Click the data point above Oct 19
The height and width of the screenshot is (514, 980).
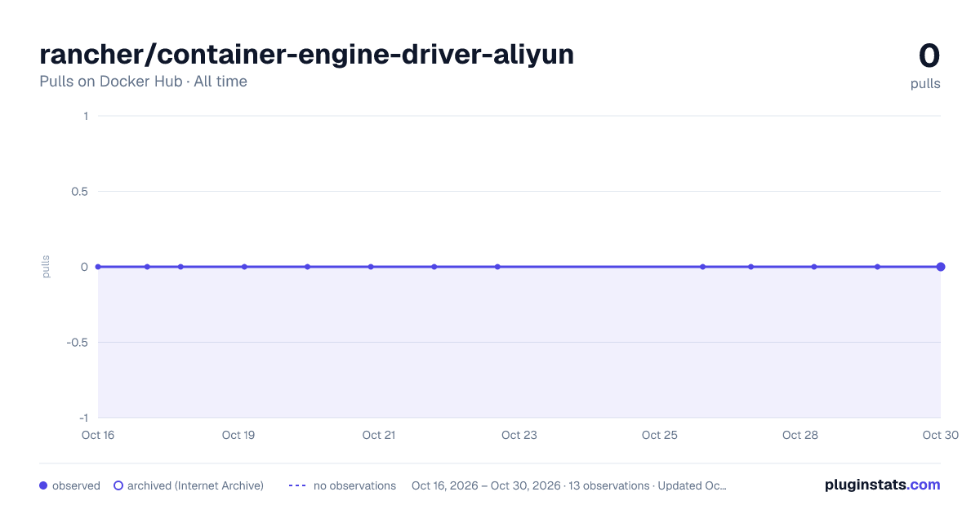(244, 267)
